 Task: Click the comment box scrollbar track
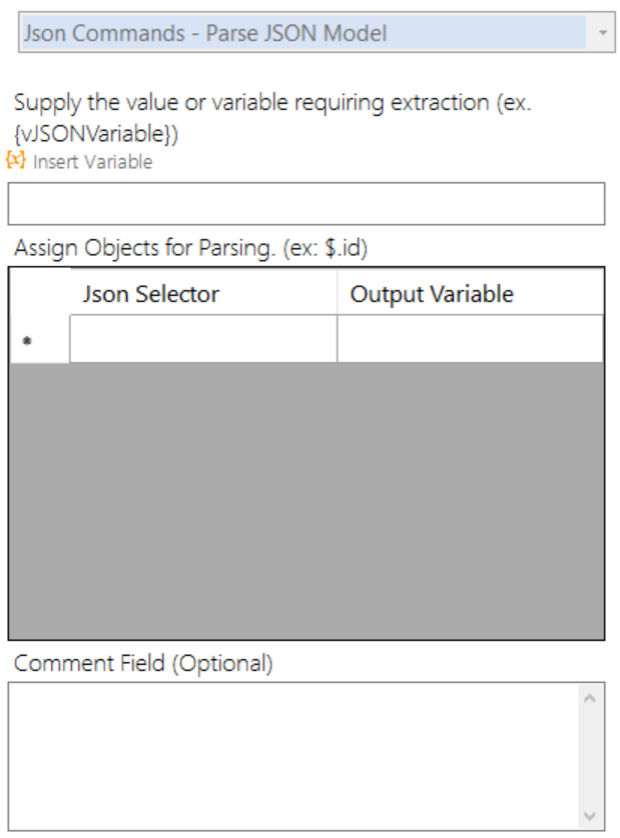pos(588,756)
